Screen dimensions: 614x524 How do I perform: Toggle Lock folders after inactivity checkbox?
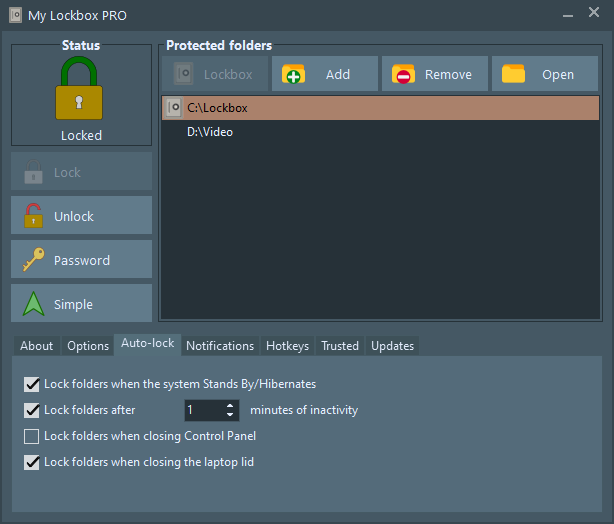pos(31,410)
